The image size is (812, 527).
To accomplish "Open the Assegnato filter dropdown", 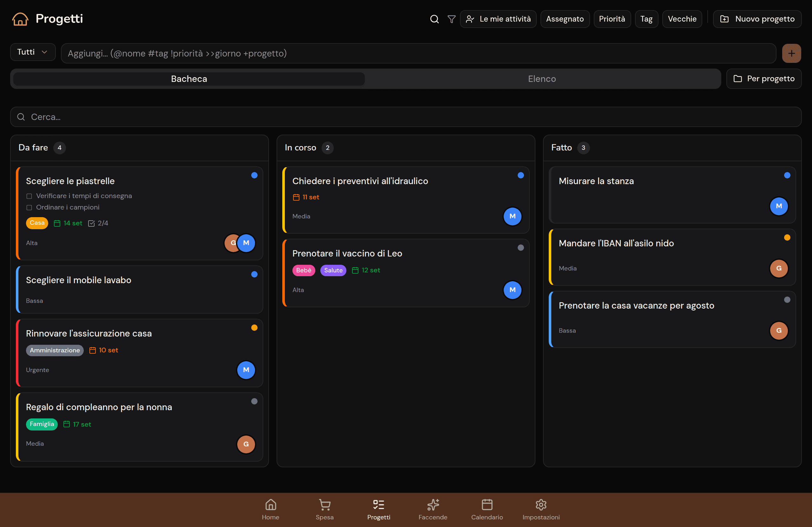I will click(565, 19).
